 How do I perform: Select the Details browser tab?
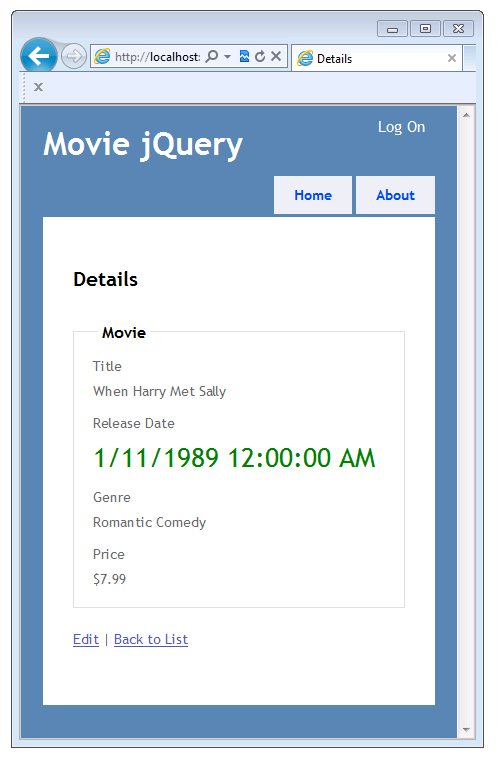[377, 58]
